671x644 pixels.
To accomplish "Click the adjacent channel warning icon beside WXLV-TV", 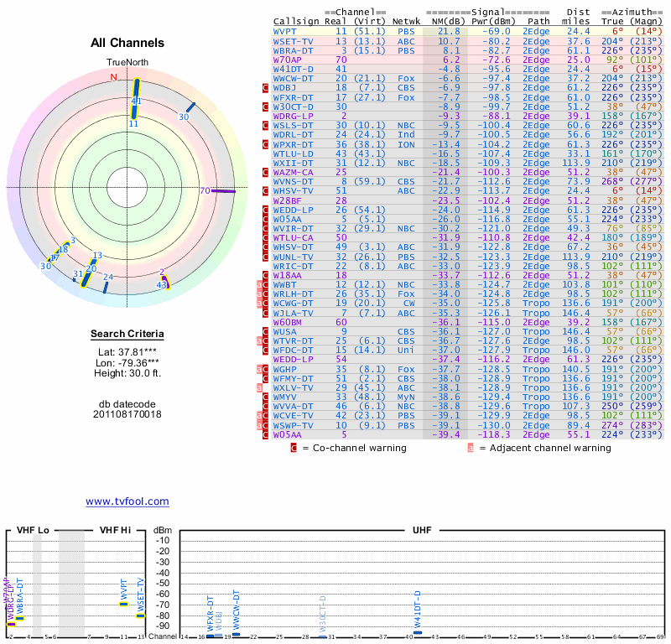I will tap(260, 387).
